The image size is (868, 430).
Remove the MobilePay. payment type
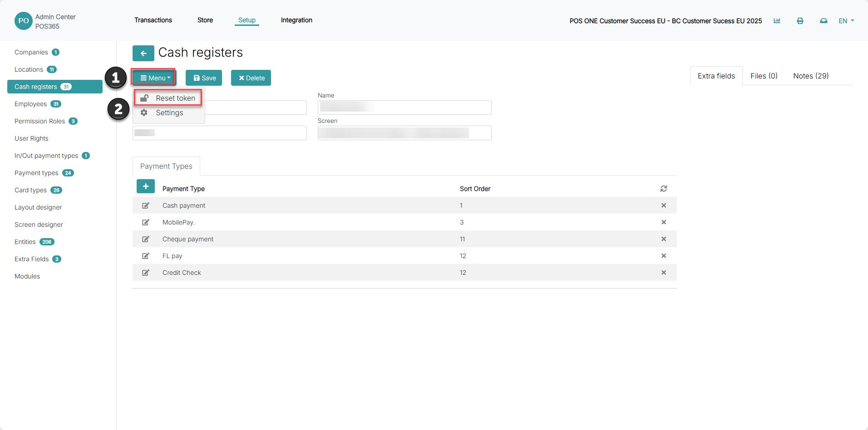coord(664,222)
